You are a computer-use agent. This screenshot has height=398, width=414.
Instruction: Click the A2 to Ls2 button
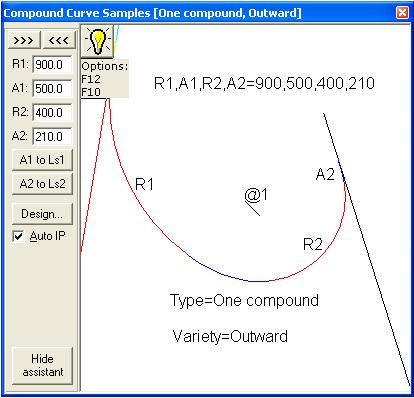pos(42,184)
